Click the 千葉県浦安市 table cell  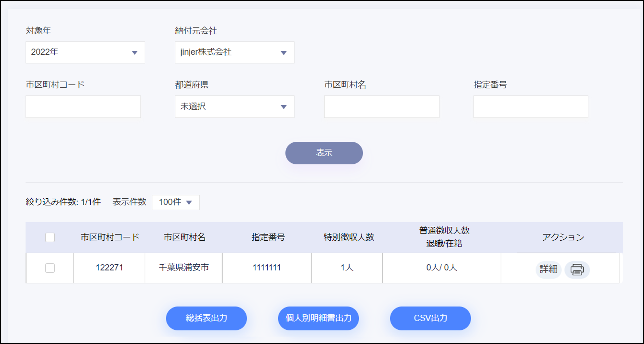pyautogui.click(x=184, y=268)
